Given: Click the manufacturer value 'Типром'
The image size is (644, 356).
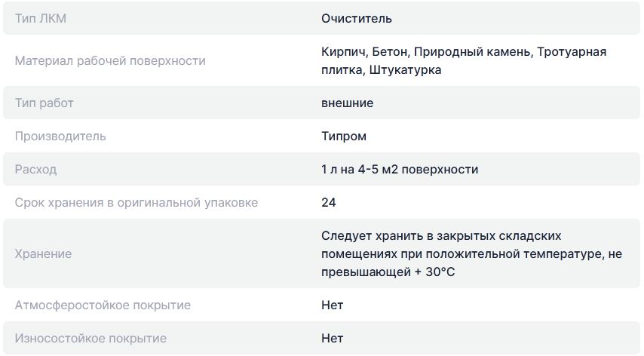Looking at the screenshot, I should [x=344, y=137].
